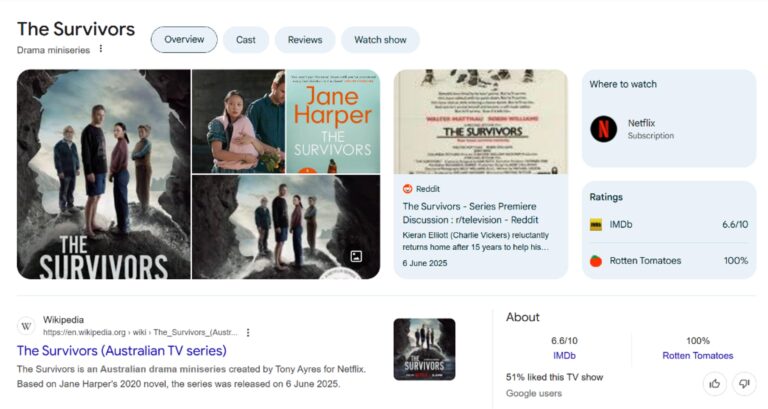Click the Reddit source icon
Viewport: 768px width, 409px height.
click(x=408, y=188)
